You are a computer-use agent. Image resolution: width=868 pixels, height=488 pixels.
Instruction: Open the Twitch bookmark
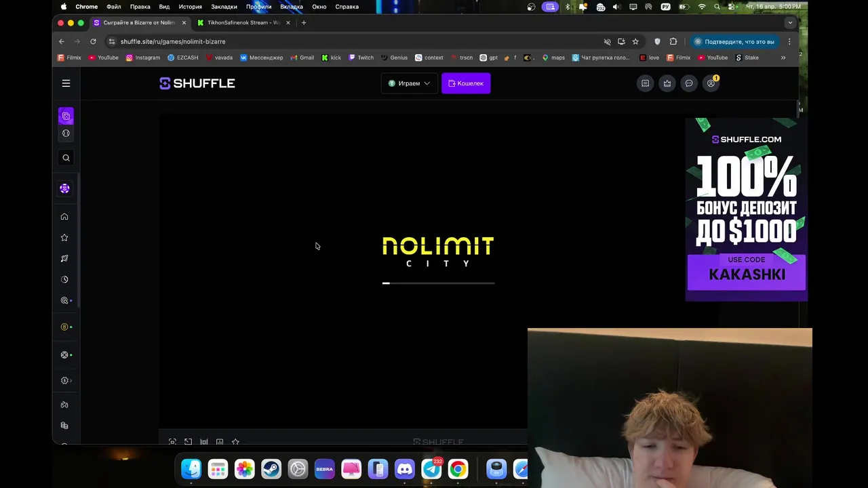coord(361,58)
